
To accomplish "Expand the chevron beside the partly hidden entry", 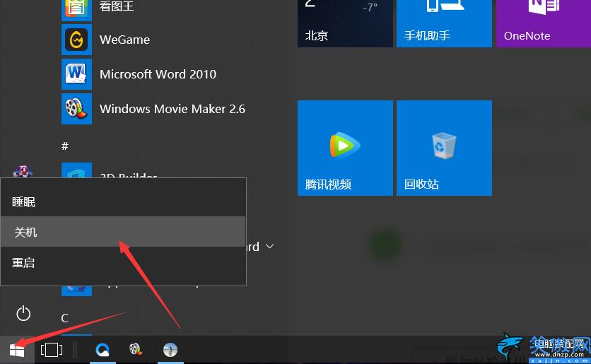I will click(x=269, y=247).
